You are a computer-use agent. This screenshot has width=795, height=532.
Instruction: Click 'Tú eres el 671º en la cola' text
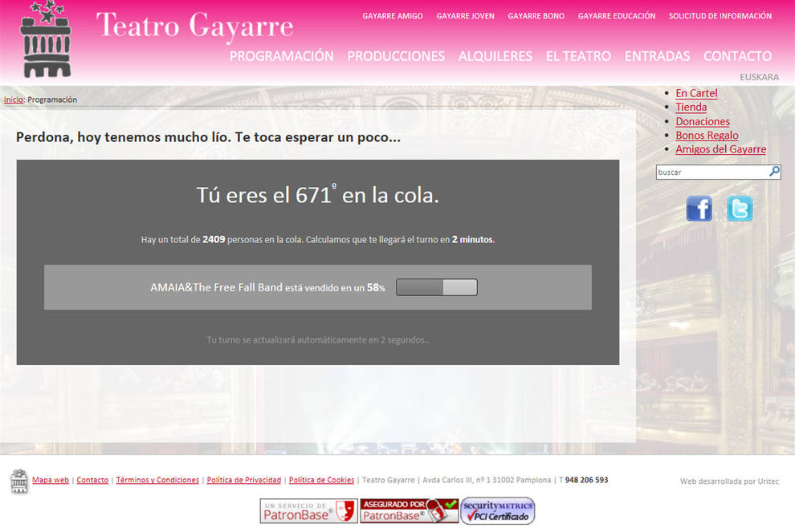click(x=317, y=195)
